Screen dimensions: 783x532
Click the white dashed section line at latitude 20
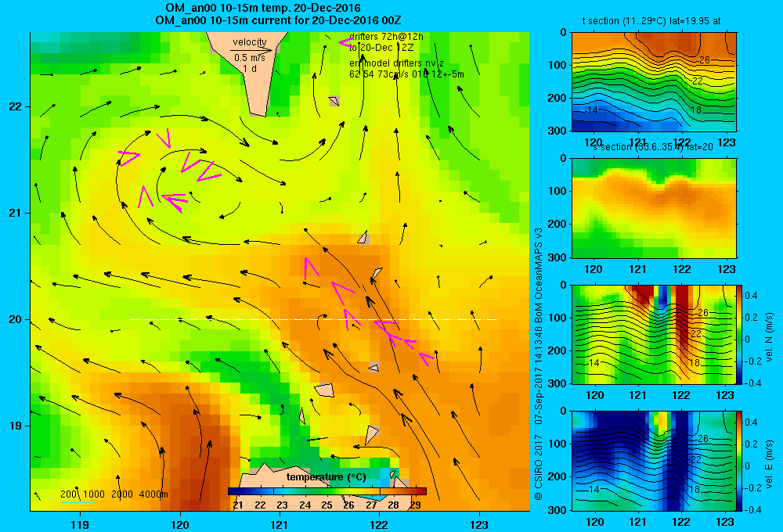[x=314, y=319]
